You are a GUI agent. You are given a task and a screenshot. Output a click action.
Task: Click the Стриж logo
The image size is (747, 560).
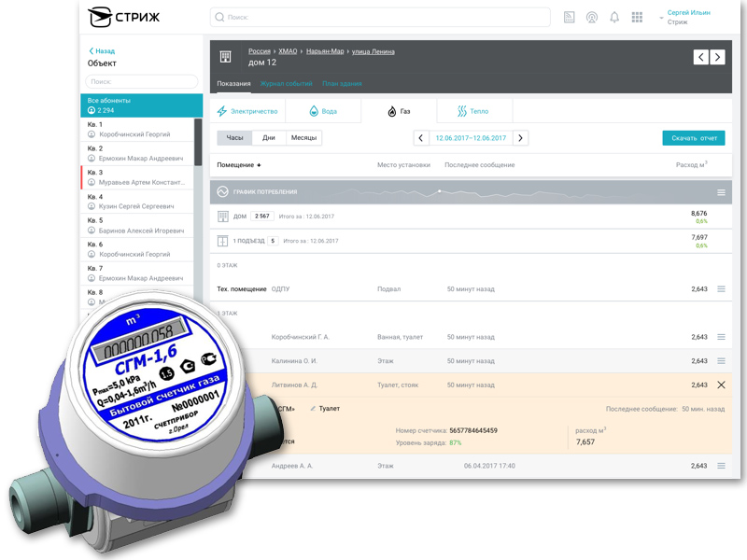124,17
